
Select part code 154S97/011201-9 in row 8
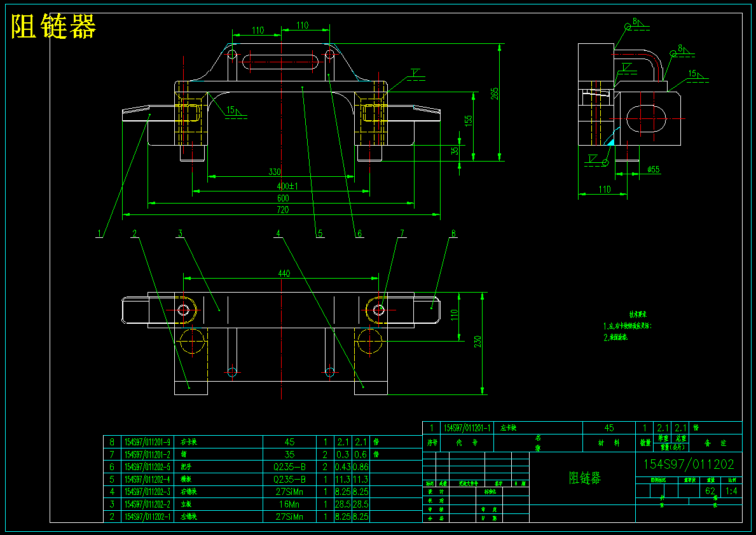pos(147,442)
